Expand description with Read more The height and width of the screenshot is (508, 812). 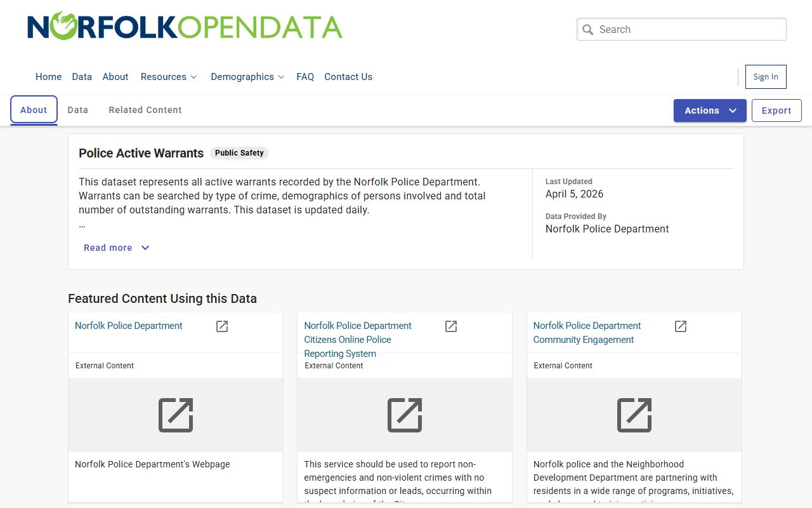[x=117, y=248]
